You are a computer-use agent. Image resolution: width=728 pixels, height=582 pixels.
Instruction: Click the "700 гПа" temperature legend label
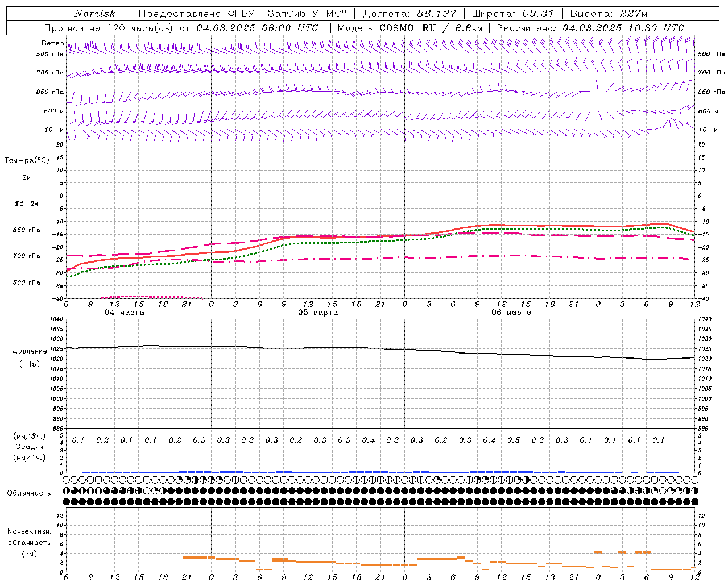27,256
